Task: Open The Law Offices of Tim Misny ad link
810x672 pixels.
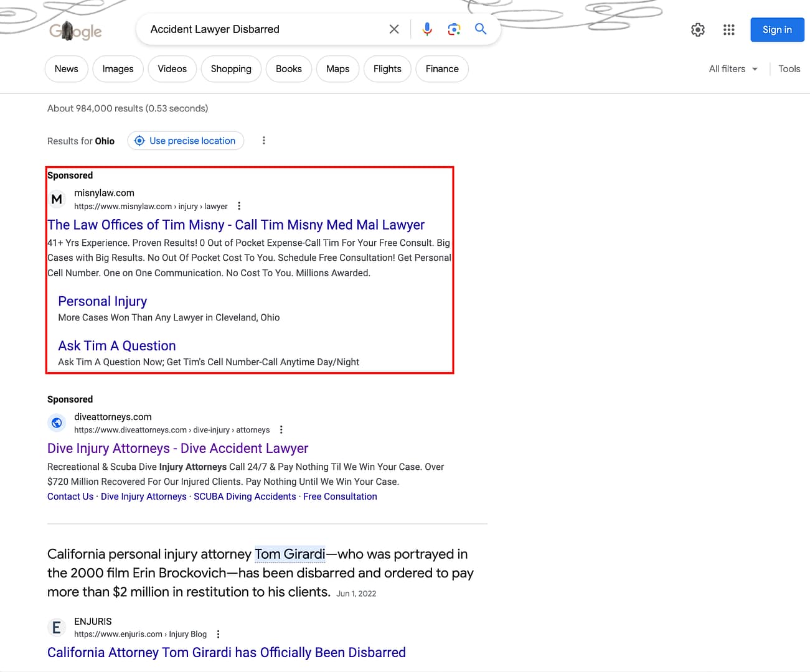Action: [236, 225]
